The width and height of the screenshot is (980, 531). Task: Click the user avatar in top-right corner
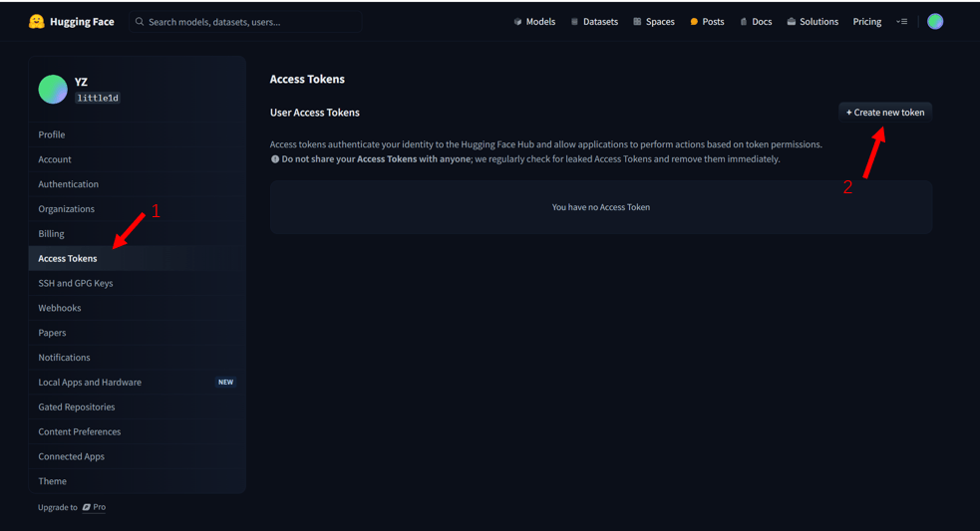934,21
